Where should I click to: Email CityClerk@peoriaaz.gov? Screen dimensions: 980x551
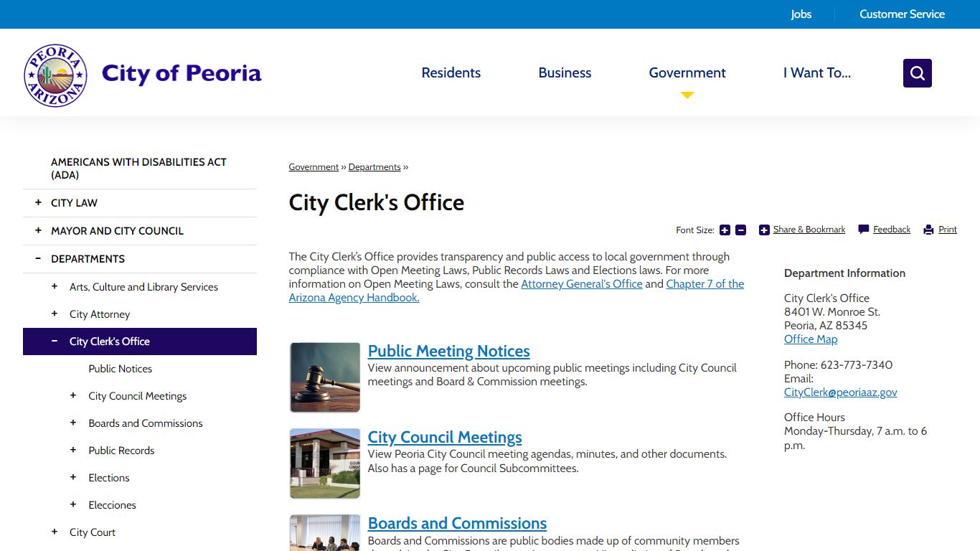tap(841, 392)
